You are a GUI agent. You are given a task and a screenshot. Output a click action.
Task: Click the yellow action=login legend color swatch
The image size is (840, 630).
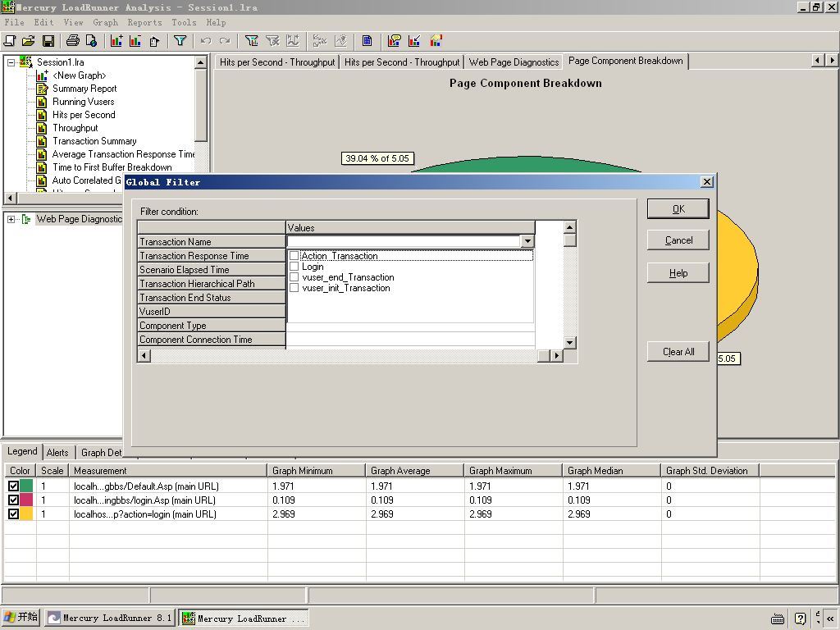coord(26,514)
